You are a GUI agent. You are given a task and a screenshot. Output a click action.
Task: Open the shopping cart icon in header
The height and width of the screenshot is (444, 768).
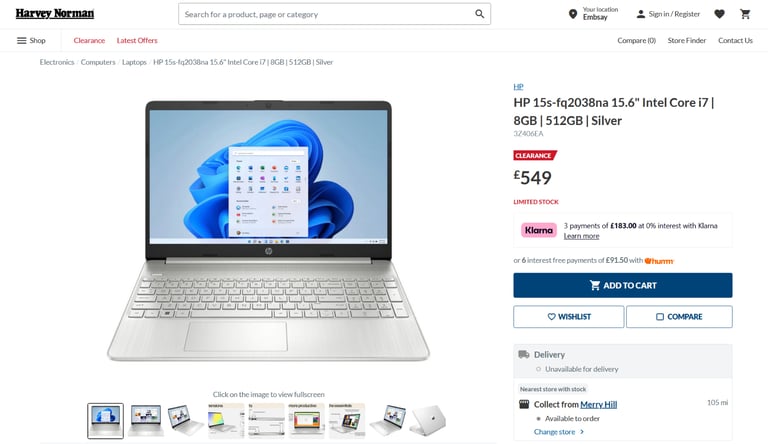click(745, 14)
